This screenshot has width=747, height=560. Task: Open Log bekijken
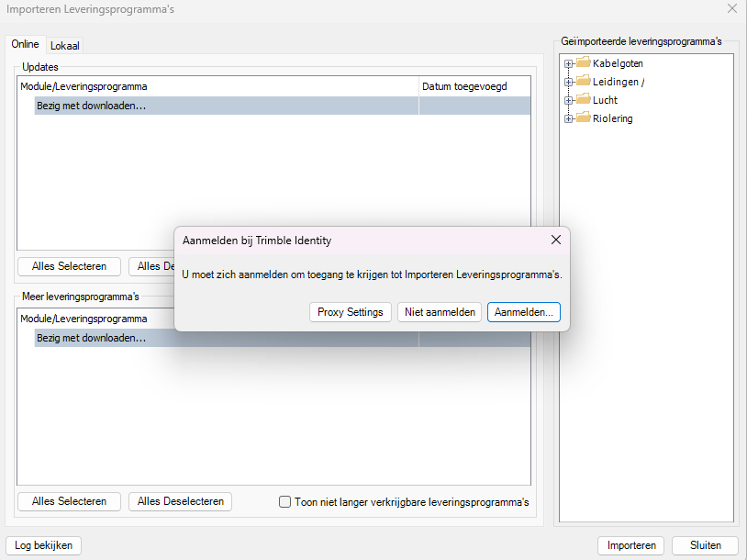43,545
